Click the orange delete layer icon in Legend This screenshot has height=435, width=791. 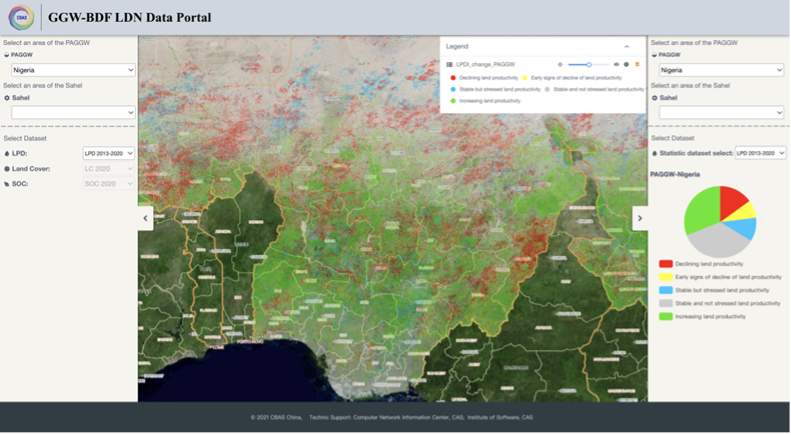click(637, 63)
